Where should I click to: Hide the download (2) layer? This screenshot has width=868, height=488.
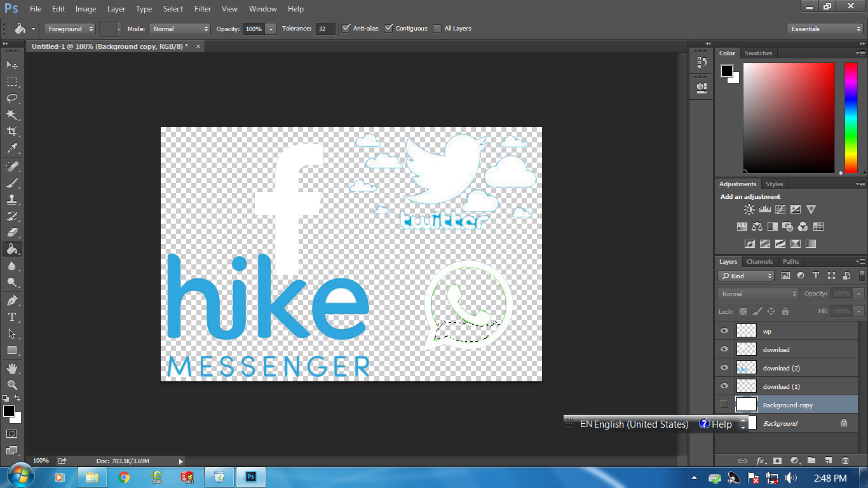click(x=724, y=368)
